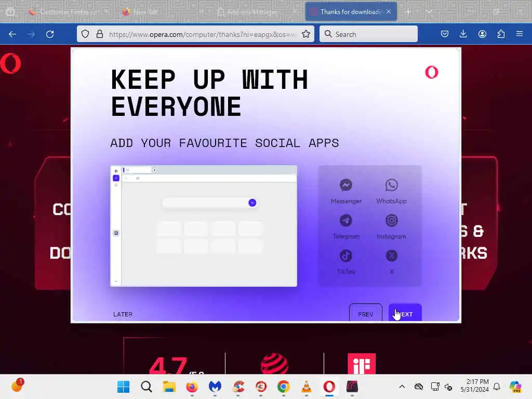The image size is (532, 399).
Task: Open the Firefox application hamburger menu
Action: click(520, 34)
